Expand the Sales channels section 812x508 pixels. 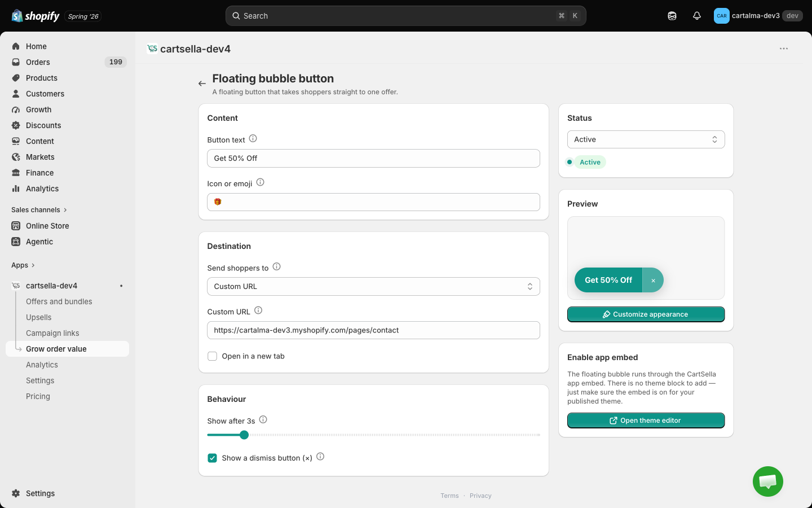click(39, 210)
